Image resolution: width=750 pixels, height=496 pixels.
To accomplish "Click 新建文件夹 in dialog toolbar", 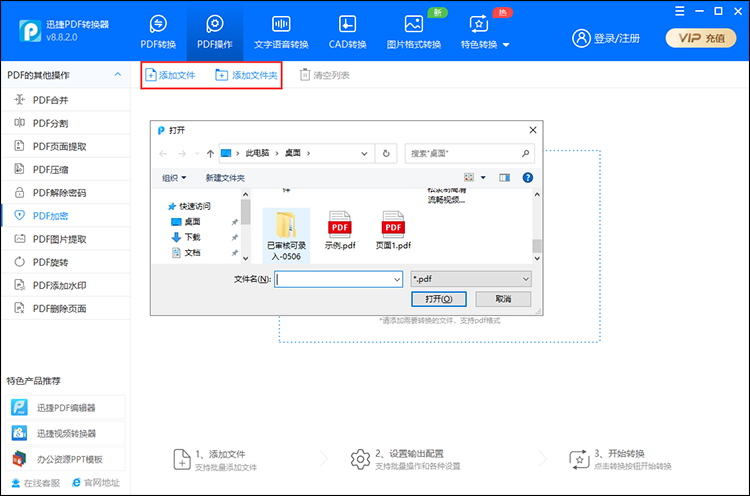I will [x=225, y=178].
